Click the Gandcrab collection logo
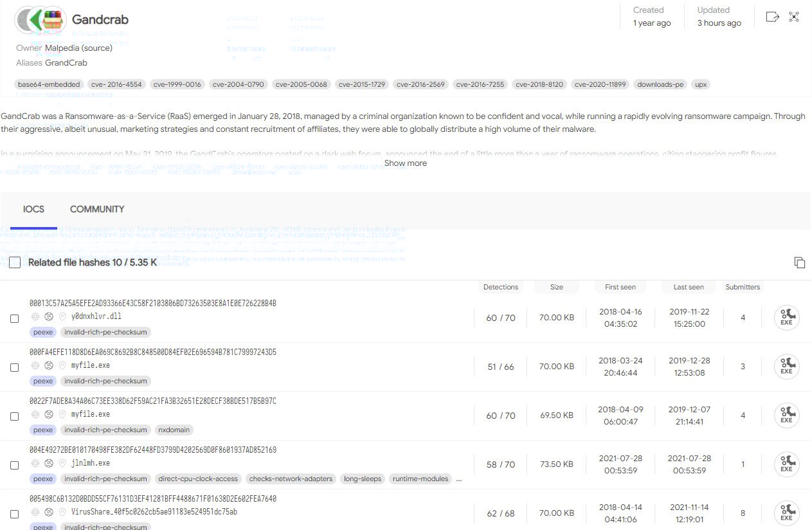812x530 pixels. 40,20
